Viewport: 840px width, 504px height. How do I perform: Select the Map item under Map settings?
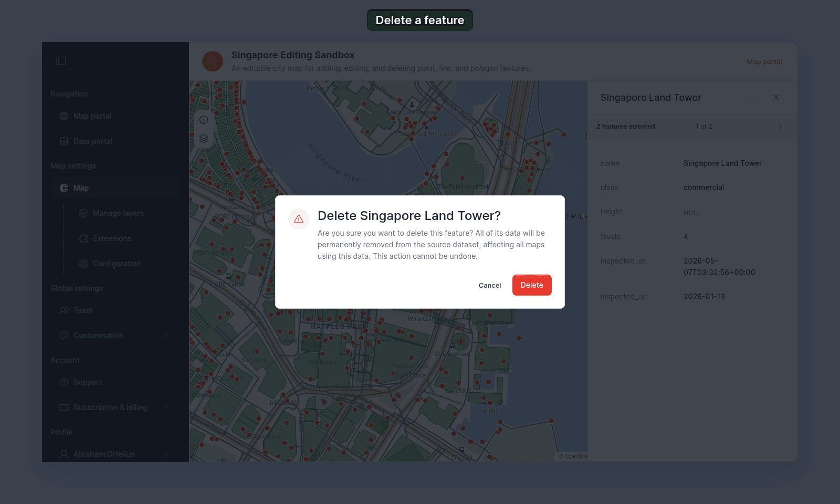[115, 188]
